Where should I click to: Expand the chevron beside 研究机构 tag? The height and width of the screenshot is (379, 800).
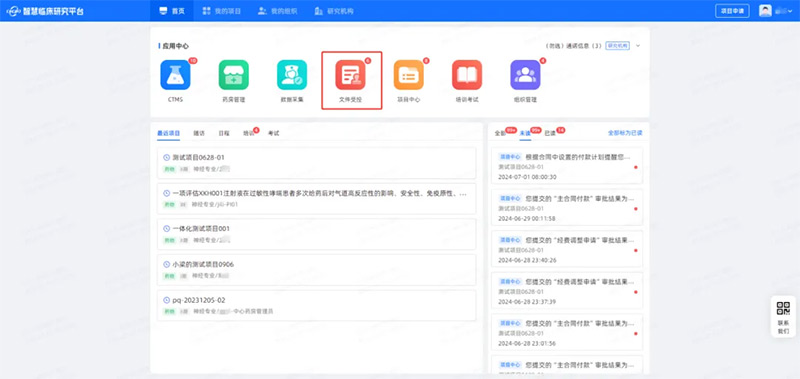[x=638, y=45]
